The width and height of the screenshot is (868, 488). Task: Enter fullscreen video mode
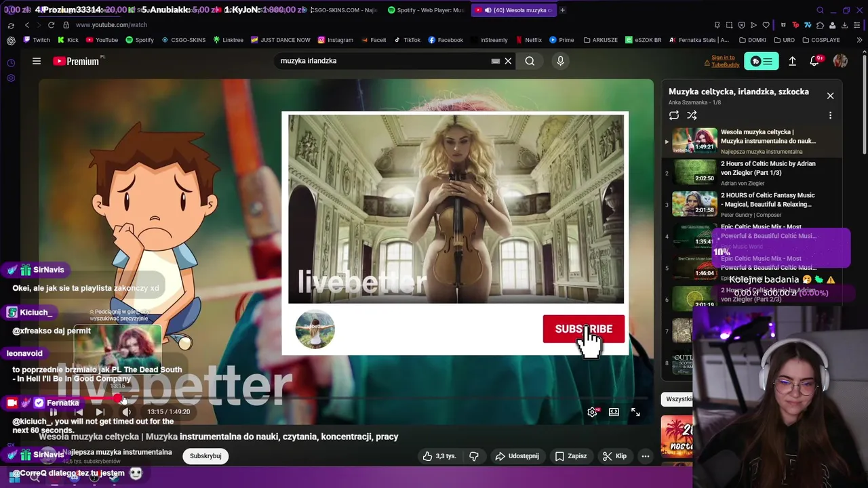coord(635,412)
